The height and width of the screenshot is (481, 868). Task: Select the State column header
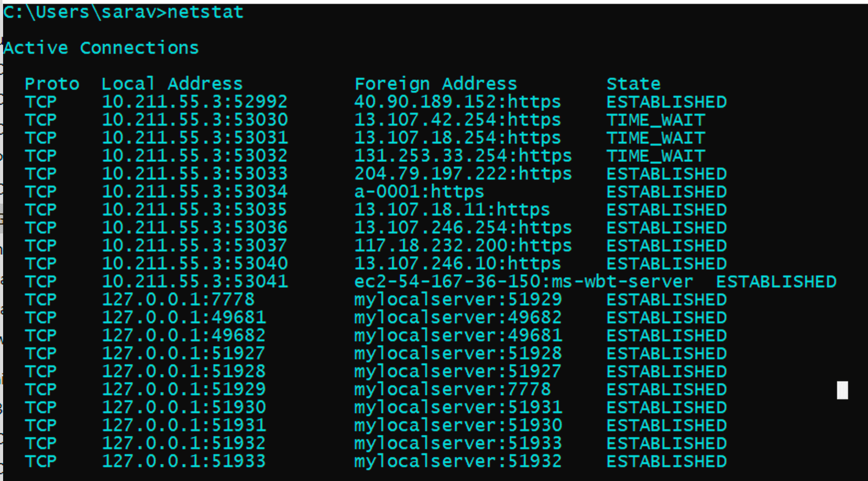(633, 84)
